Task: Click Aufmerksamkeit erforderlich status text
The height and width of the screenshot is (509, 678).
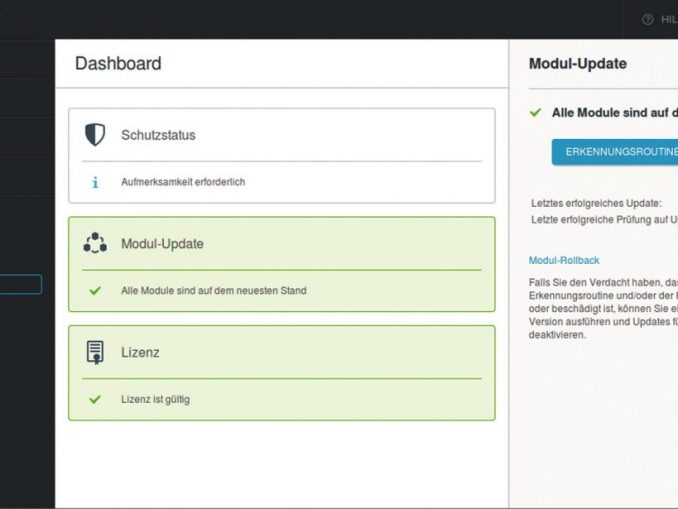Action: [183, 182]
